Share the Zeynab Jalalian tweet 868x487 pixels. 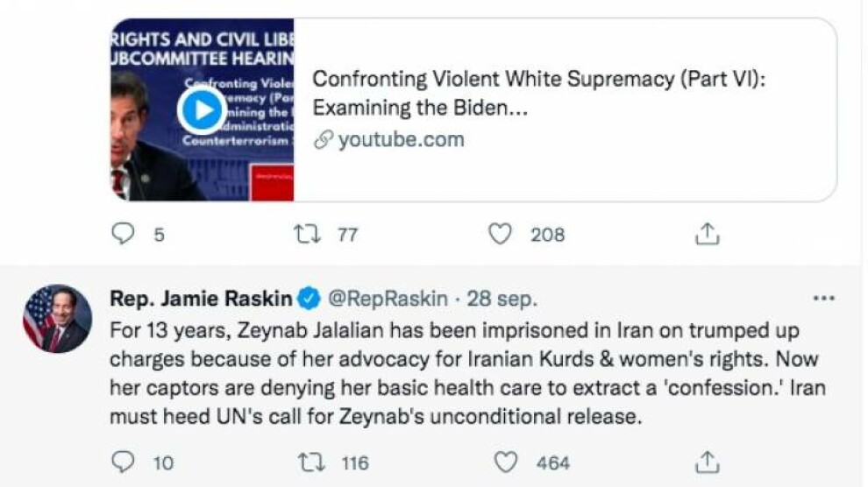point(708,462)
